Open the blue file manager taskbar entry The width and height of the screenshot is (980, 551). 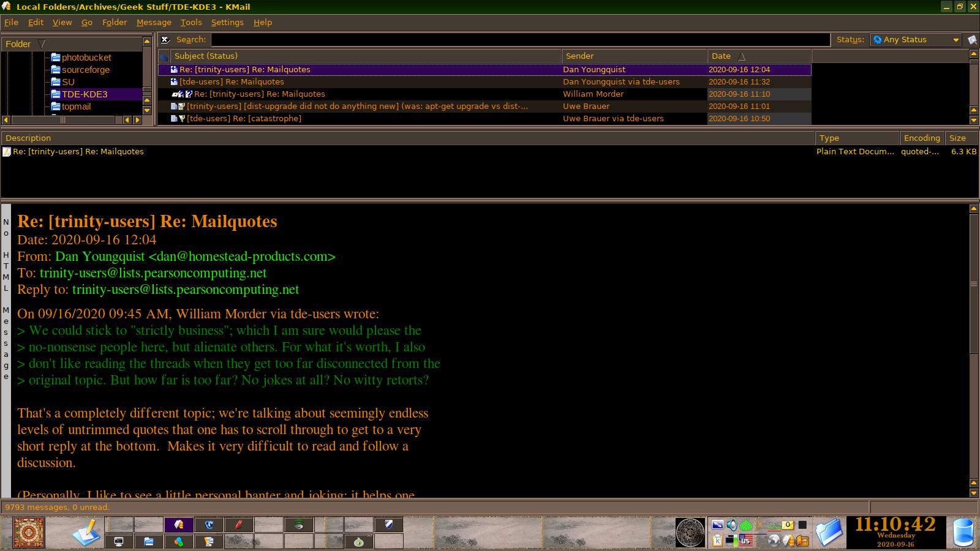click(149, 541)
